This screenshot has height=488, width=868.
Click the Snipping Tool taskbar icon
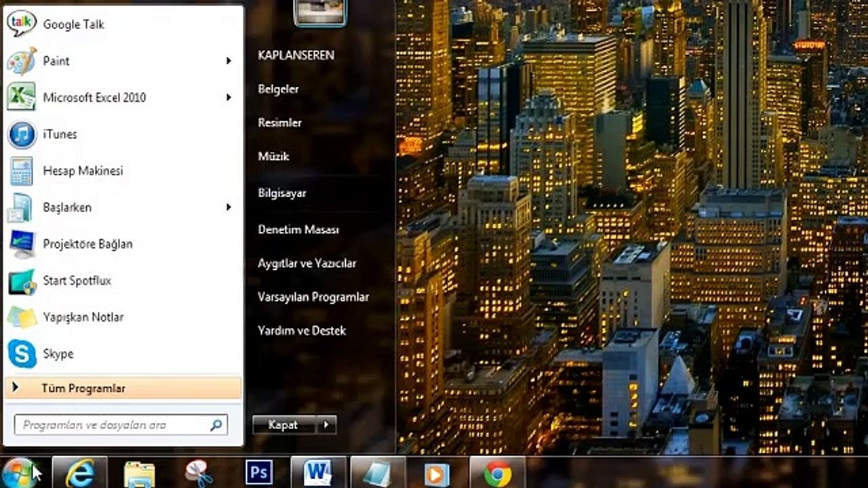click(x=199, y=472)
